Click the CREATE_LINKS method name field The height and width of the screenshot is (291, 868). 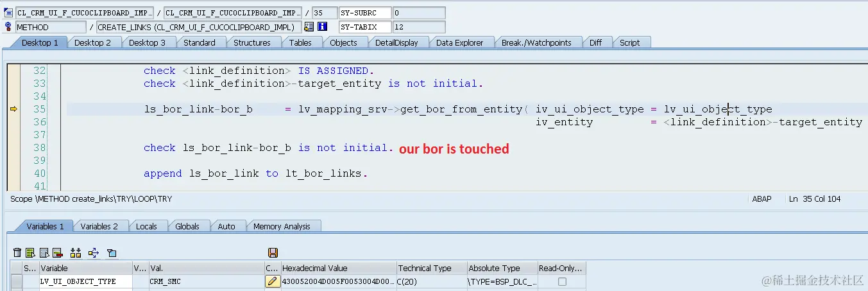(199, 27)
